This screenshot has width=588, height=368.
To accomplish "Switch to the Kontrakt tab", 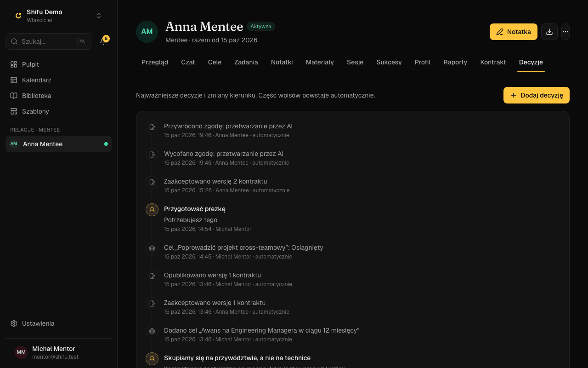I will tap(493, 62).
